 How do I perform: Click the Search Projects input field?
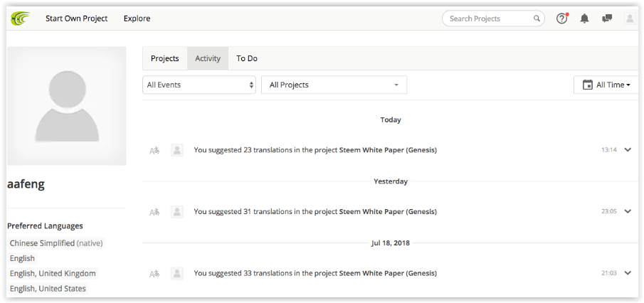click(489, 18)
